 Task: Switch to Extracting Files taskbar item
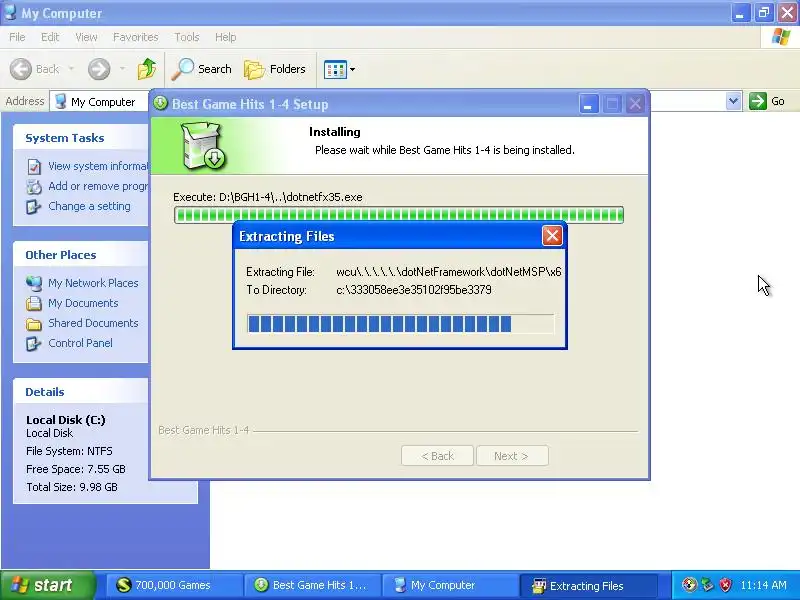click(588, 585)
